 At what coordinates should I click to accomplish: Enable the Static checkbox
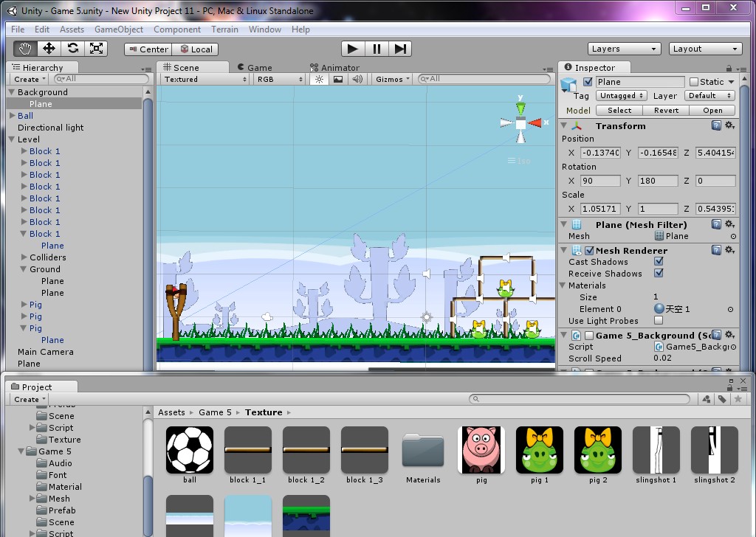pos(694,82)
